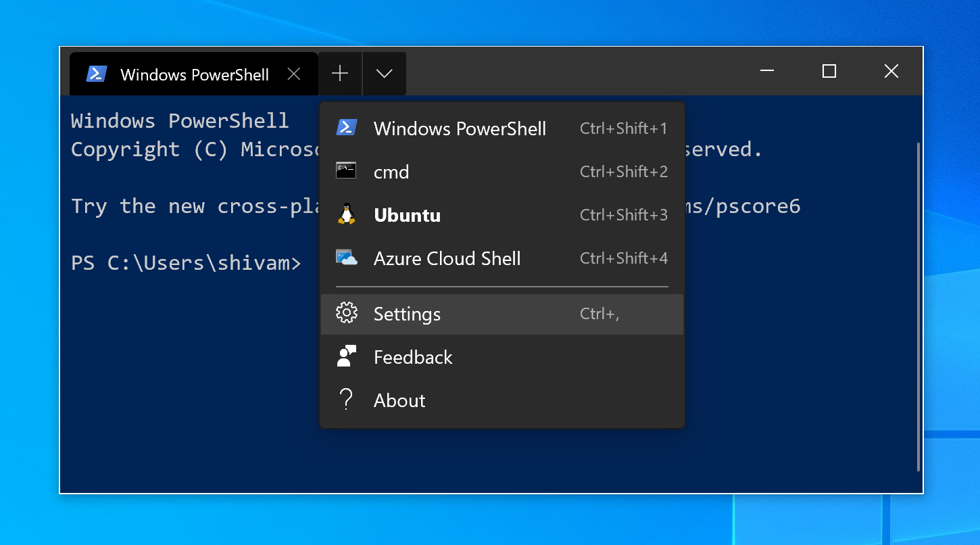Choose Feedback menu entry

(502, 357)
